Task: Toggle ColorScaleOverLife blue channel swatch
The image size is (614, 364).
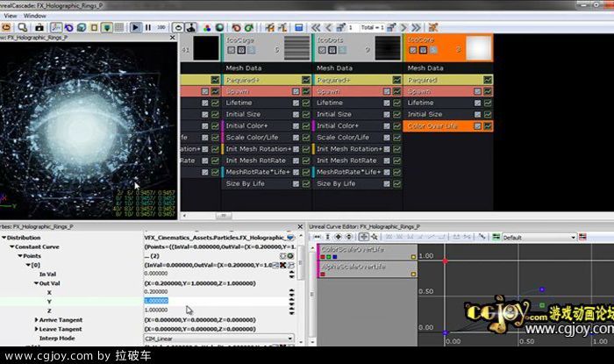Action: [x=335, y=257]
